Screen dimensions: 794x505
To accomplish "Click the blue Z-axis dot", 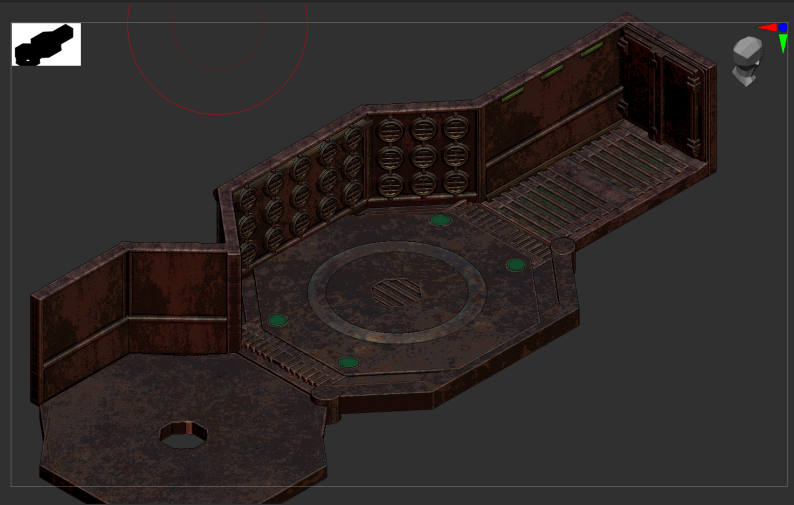I will click(783, 28).
